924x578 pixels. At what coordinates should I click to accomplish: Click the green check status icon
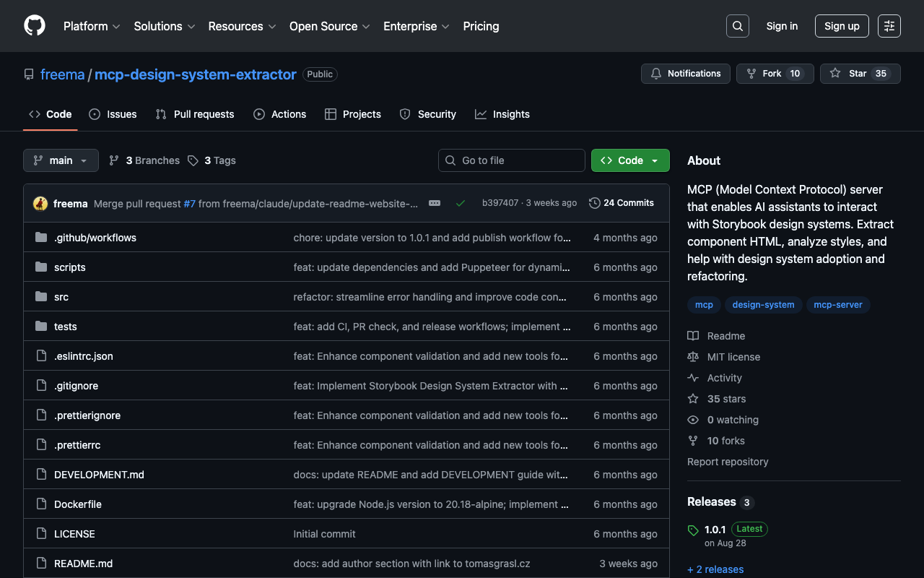[460, 204]
